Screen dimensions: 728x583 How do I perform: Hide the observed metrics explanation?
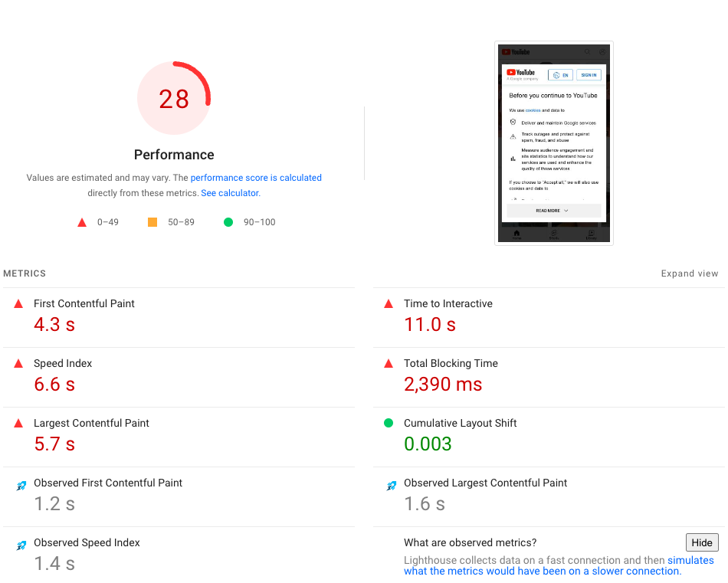[x=701, y=542]
